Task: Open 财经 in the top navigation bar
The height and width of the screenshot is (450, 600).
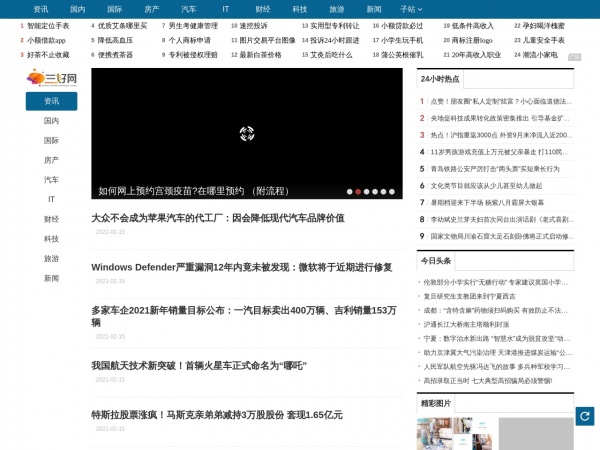Action: coord(262,9)
